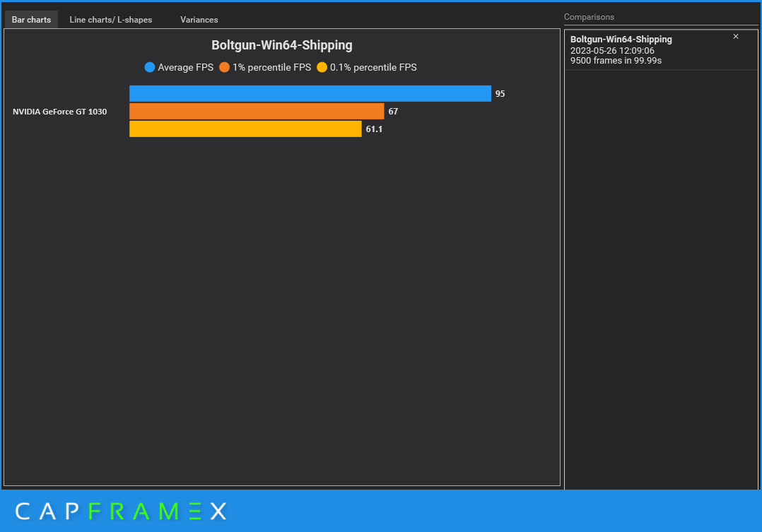Open the Variances tab
The height and width of the screenshot is (532, 762).
pos(199,20)
